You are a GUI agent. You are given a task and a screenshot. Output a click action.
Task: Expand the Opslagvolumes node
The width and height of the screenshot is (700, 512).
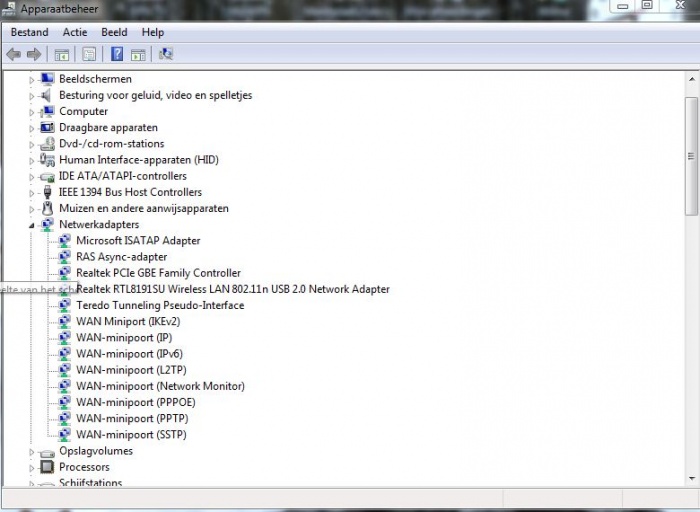[x=31, y=452]
